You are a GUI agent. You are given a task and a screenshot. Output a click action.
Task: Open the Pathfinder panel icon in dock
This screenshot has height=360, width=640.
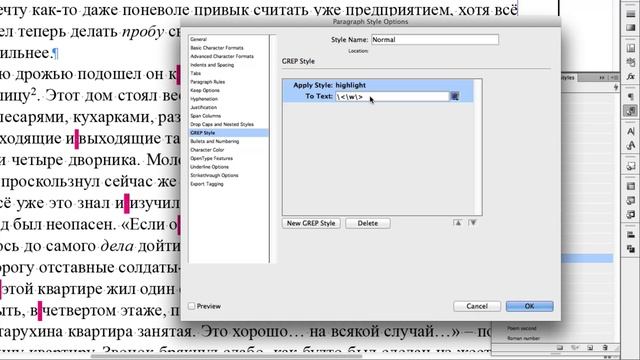tap(631, 249)
